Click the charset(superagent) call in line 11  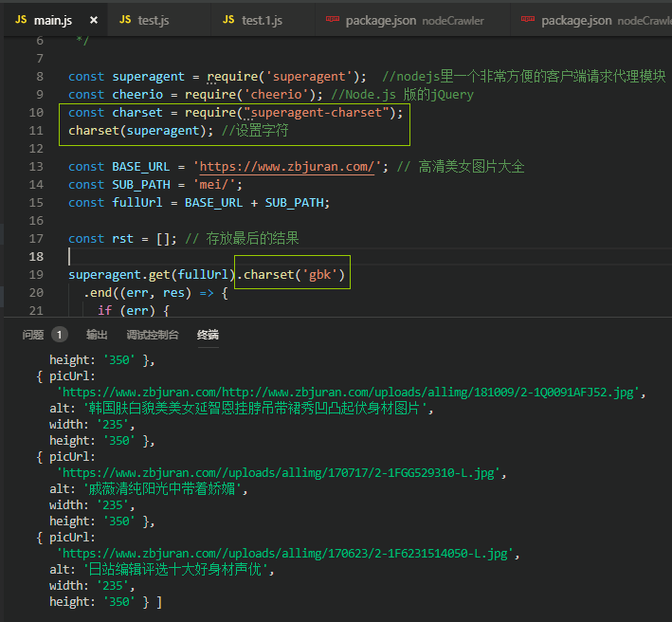coord(137,130)
